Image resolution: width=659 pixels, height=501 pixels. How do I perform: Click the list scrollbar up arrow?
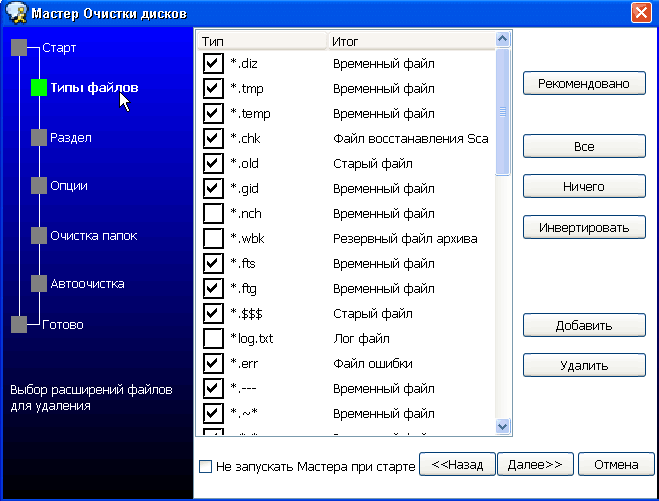point(503,39)
